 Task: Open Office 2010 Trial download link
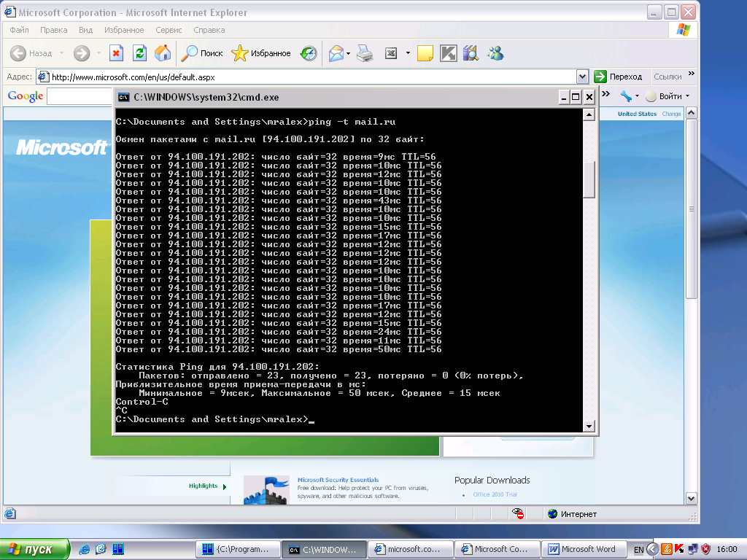pos(495,495)
